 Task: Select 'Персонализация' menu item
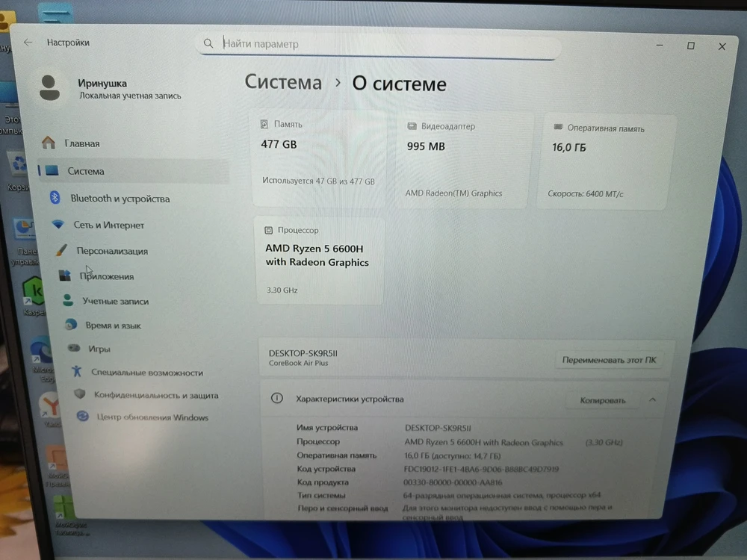[x=113, y=251]
